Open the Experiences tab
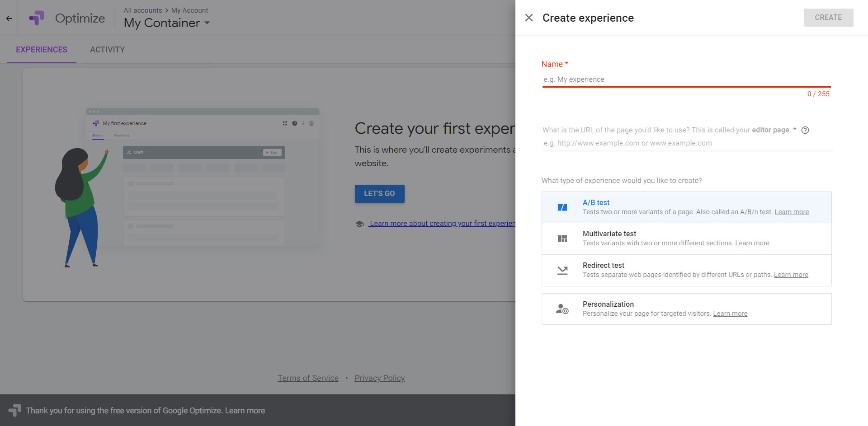This screenshot has width=868, height=426. pyautogui.click(x=42, y=50)
